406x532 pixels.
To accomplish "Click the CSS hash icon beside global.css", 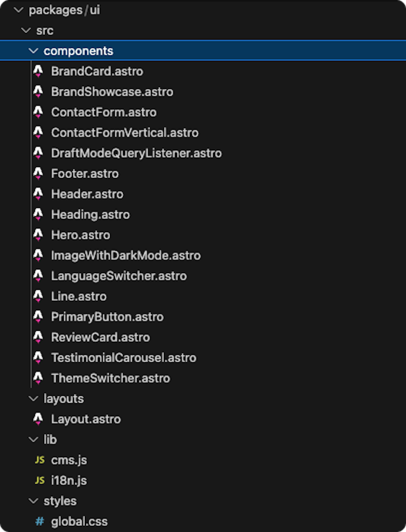I will coord(40,521).
